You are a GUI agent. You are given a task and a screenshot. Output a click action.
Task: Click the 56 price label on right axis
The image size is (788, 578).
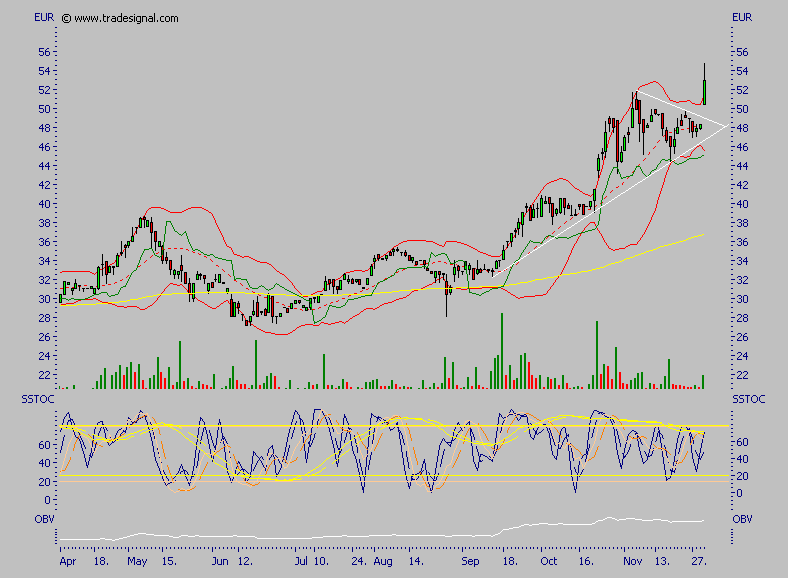pyautogui.click(x=742, y=51)
